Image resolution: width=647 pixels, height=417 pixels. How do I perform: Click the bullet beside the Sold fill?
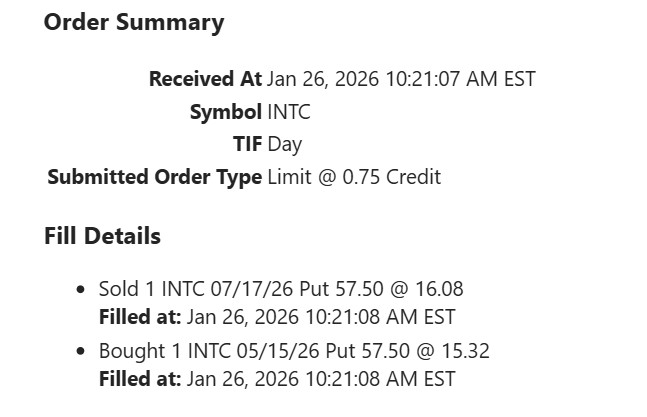point(81,290)
